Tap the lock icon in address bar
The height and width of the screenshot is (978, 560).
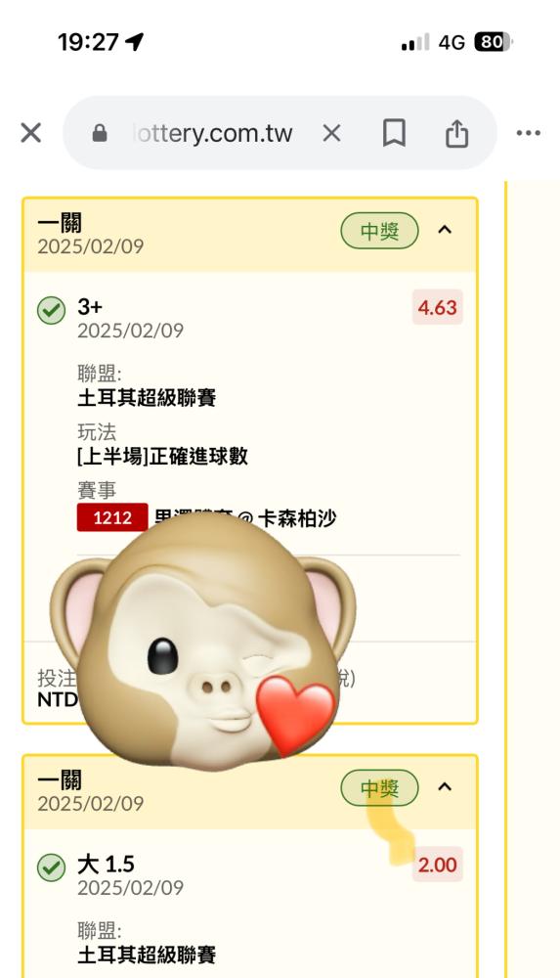click(x=100, y=133)
